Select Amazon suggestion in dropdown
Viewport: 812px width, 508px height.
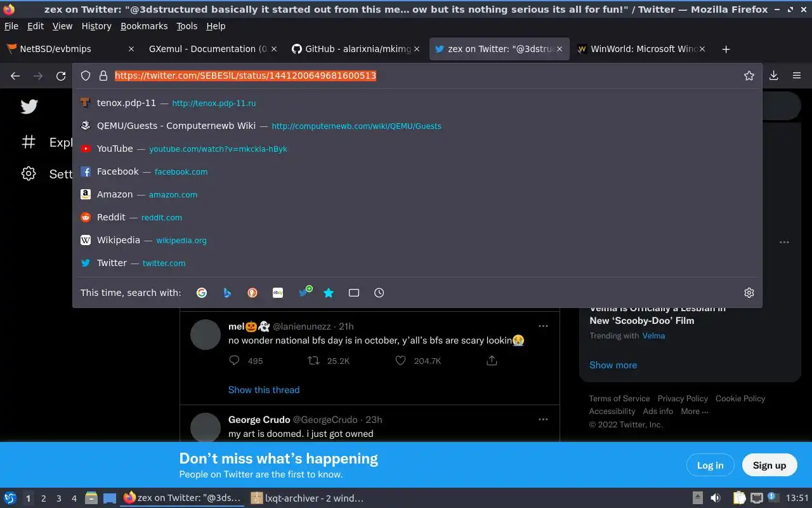tap(417, 194)
